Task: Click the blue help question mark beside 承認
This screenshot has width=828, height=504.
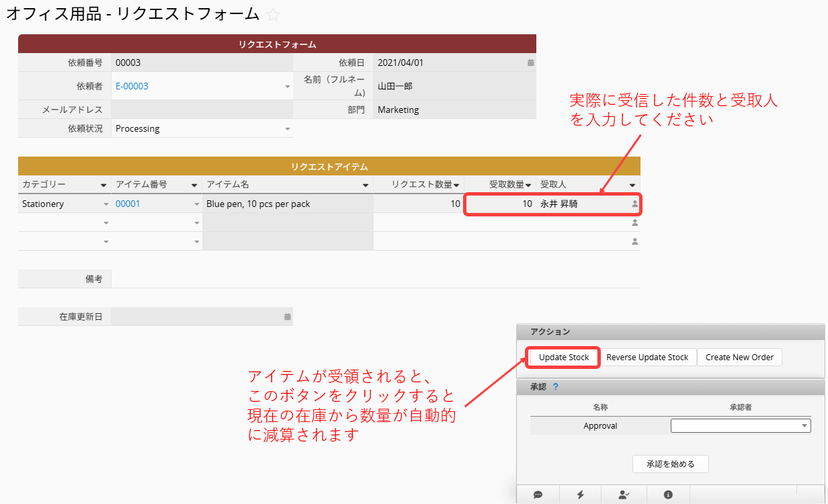Action: [x=555, y=387]
